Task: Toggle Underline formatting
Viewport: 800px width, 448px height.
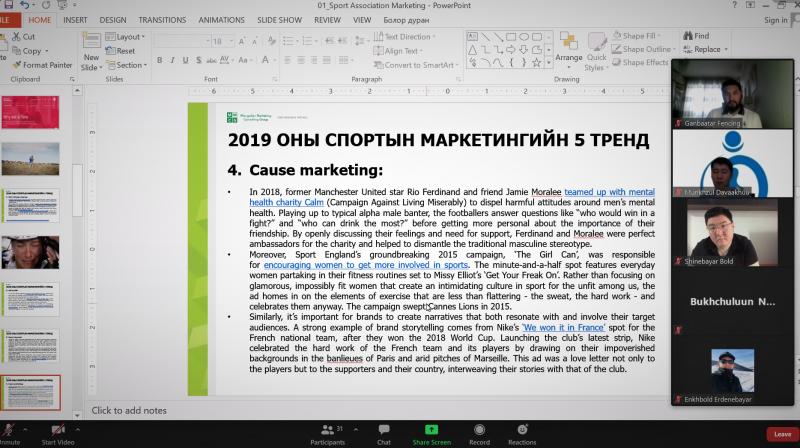Action: tap(185, 60)
